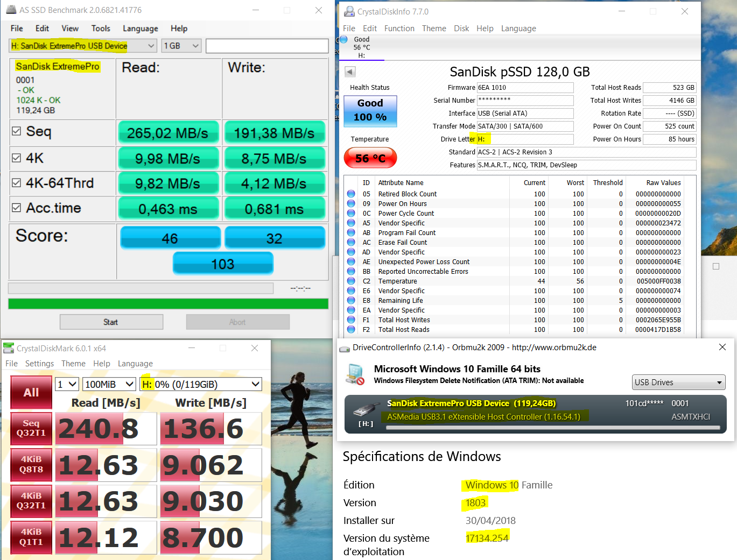Click the Attribute Name column header
The width and height of the screenshot is (737, 560).
401,183
